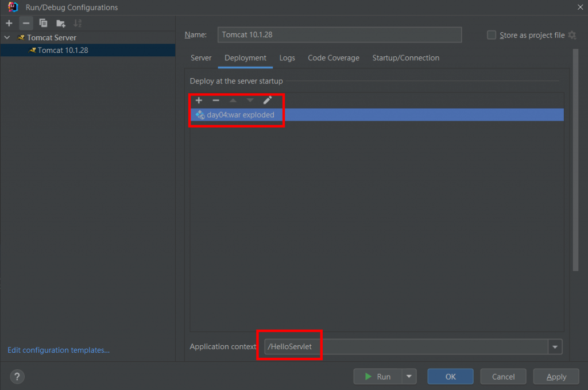Select Tomcat 10.1.28 configuration in tree
588x390 pixels.
tap(88, 50)
